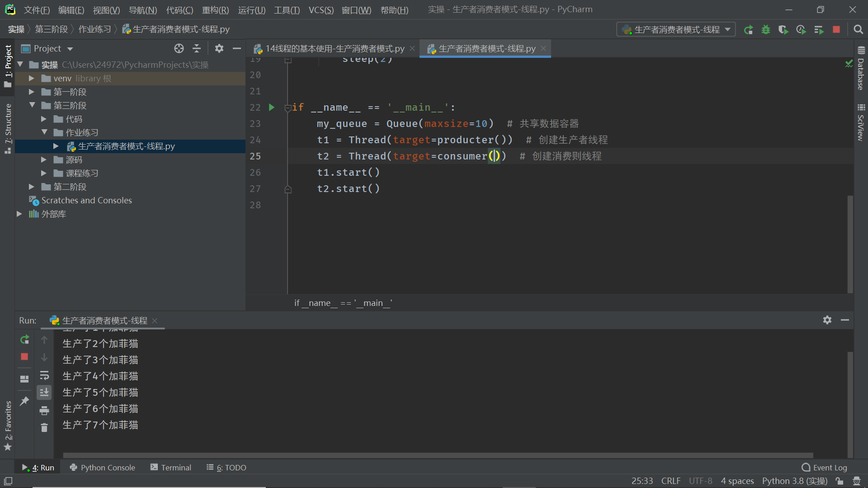
Task: Click the up stack trace arrow
Action: pos(44,339)
